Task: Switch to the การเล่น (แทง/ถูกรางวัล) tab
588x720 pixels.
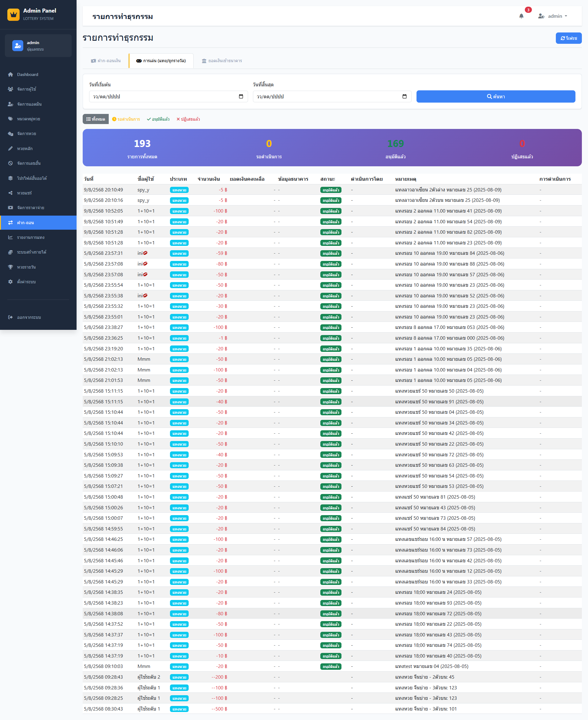Action: (161, 61)
